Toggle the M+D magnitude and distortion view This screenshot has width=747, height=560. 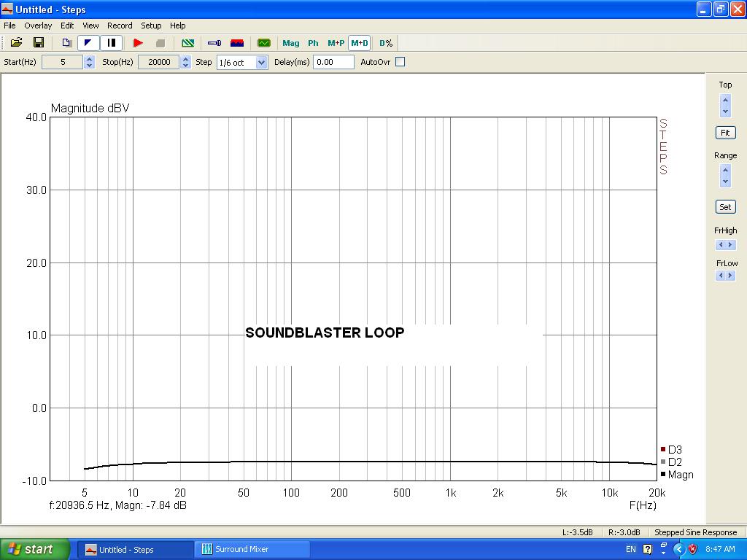359,43
